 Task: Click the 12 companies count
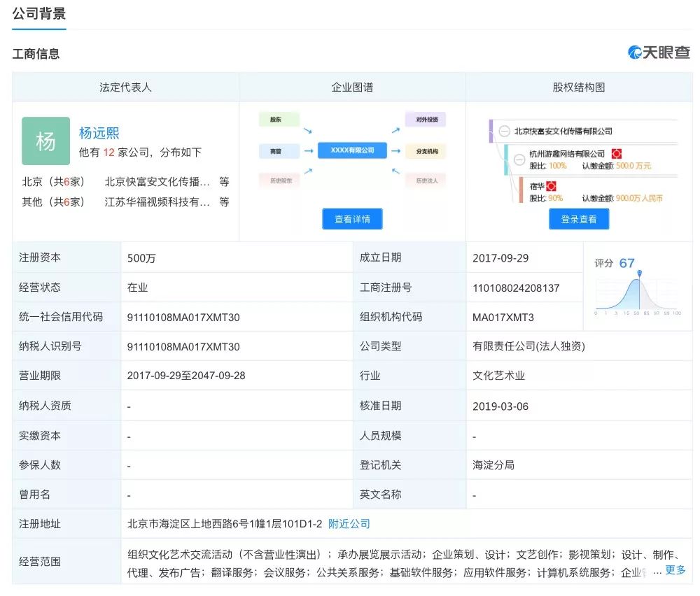tap(109, 152)
